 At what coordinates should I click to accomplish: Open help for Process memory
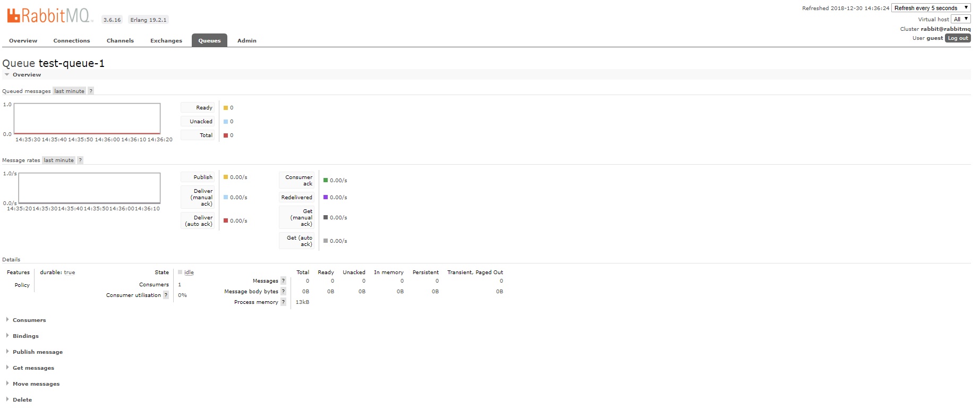tap(283, 302)
